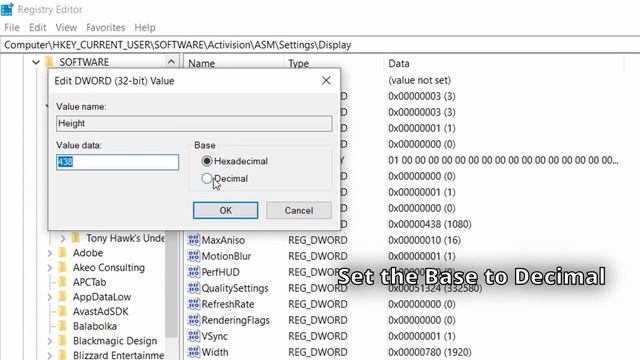Click the Value data input field
The width and height of the screenshot is (640, 360).
pos(117,162)
